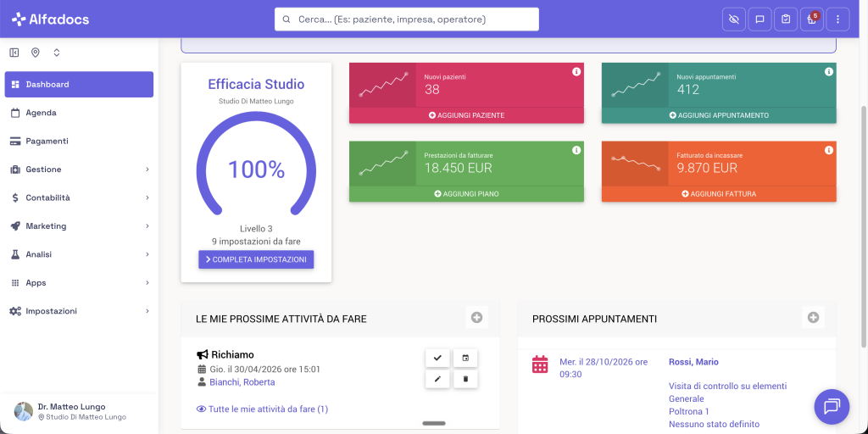Expand Analisi submenu chevron

[x=147, y=254]
